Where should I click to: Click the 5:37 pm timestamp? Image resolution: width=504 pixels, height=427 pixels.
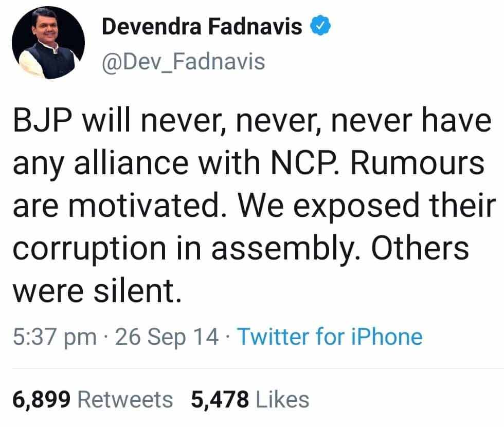54,337
